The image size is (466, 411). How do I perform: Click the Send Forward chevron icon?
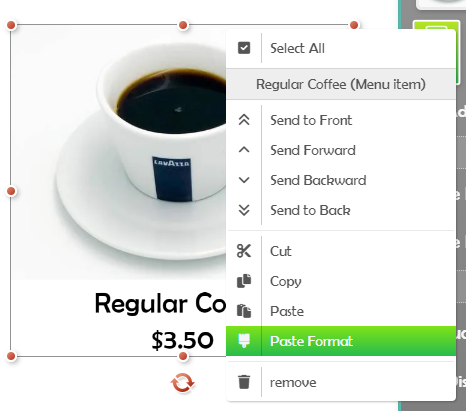point(244,150)
